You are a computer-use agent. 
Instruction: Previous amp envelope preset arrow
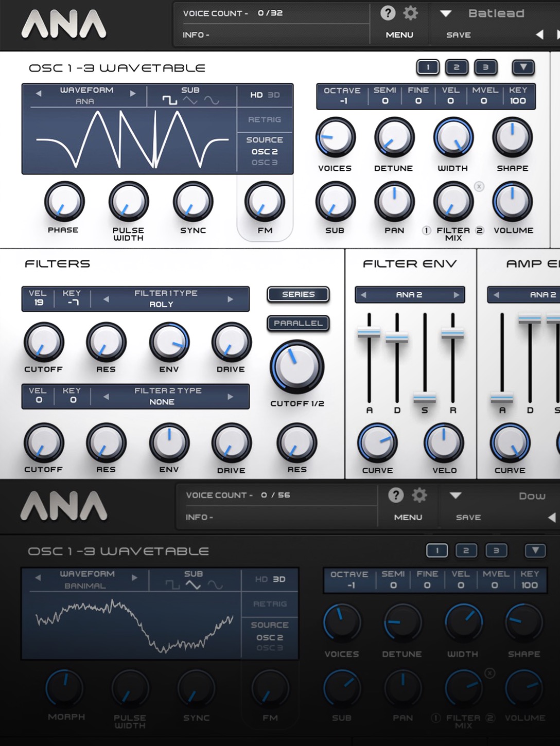(x=496, y=295)
